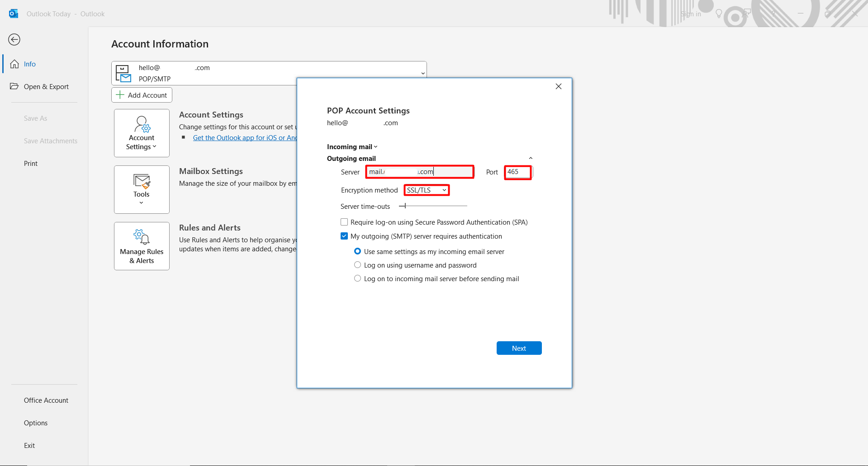Close the POP Account Settings dialog
This screenshot has width=868, height=466.
tap(559, 86)
